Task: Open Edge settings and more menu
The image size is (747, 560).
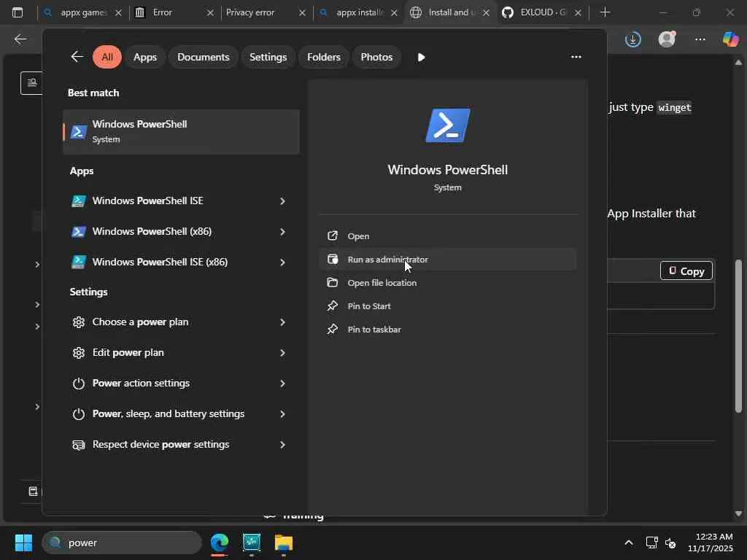Action: (700, 39)
